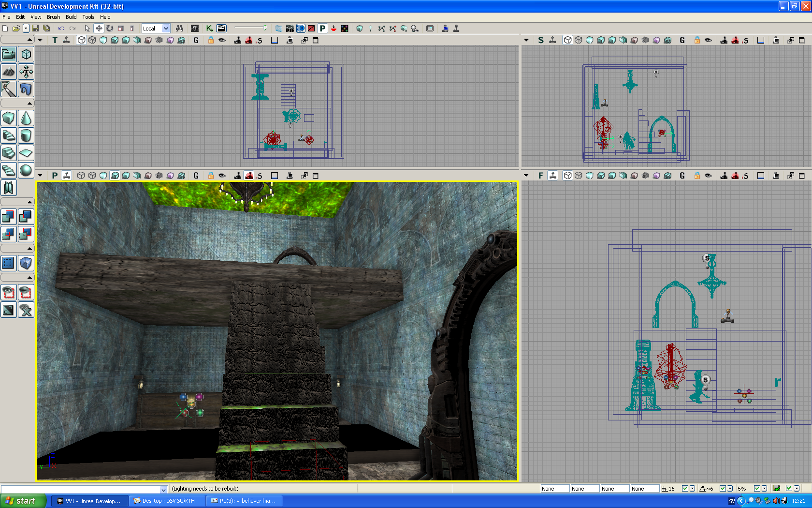Switch to Terrain Editing mode
The height and width of the screenshot is (508, 812).
tap(9, 72)
